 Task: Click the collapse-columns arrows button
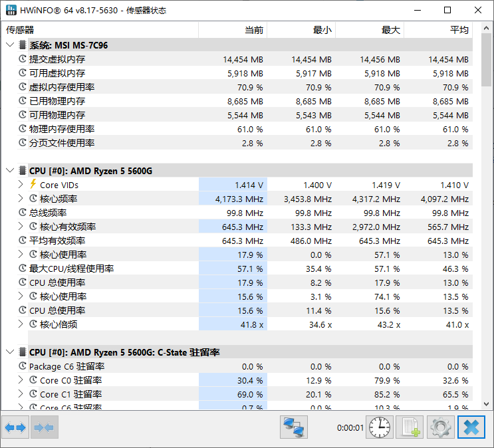(45, 427)
